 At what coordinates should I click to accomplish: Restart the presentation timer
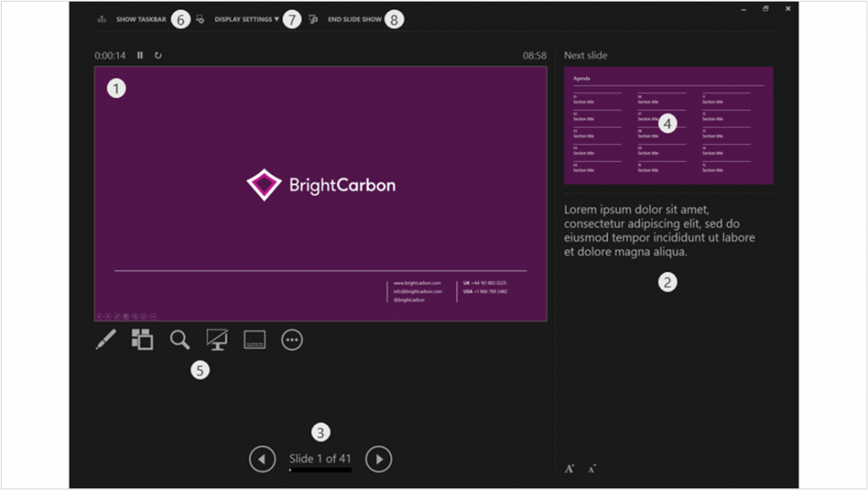pos(159,54)
